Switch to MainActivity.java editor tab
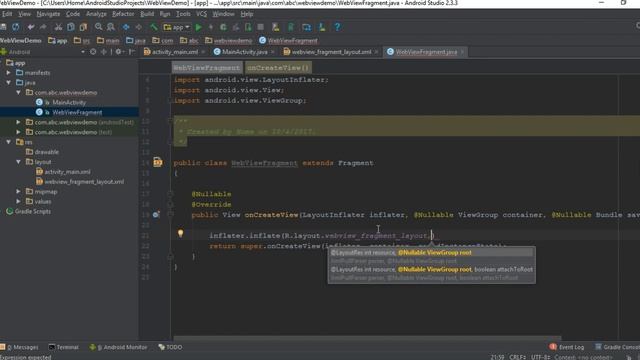This screenshot has width=640, height=360. pyautogui.click(x=244, y=52)
